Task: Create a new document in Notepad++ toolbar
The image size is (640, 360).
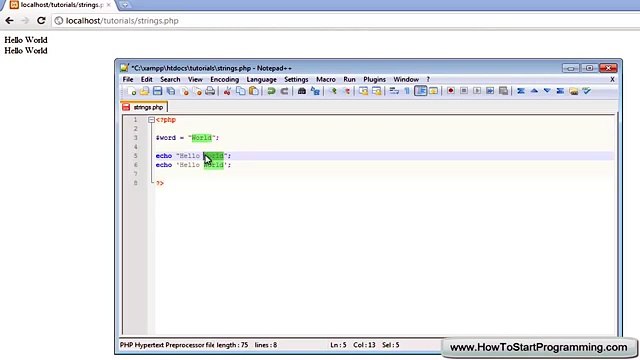Action: pos(131,91)
